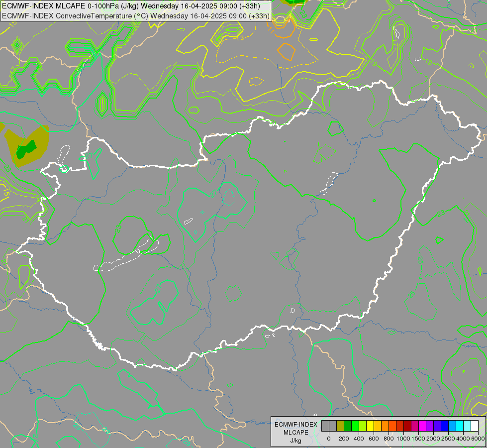Viewport: 487px width, 448px height.
Task: Click the legend label "MLCAPE"
Action: (x=296, y=433)
